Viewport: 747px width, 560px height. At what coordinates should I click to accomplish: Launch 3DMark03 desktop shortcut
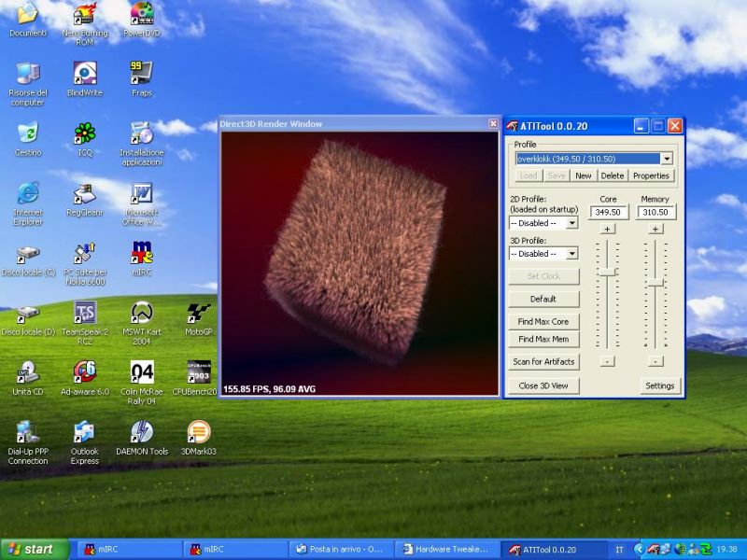pyautogui.click(x=199, y=439)
